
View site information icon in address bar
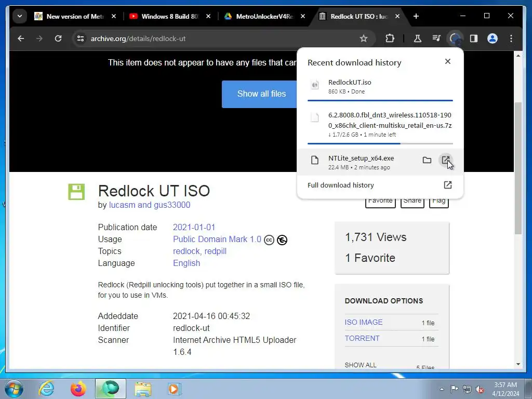pyautogui.click(x=81, y=38)
